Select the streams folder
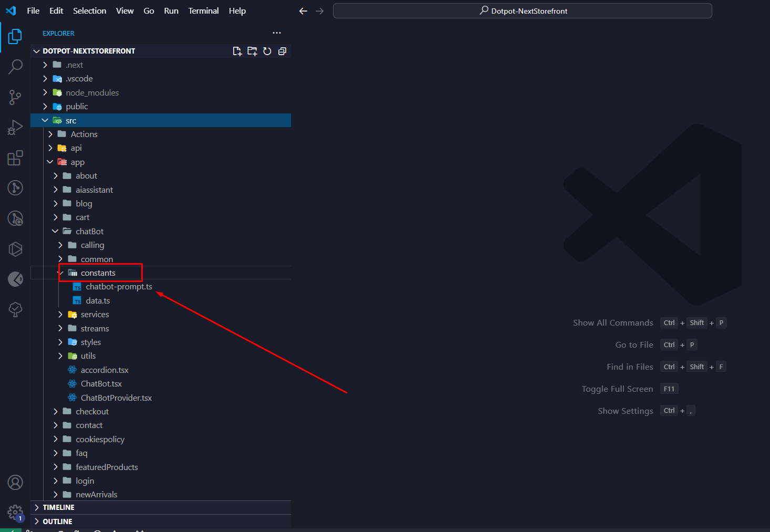 161,329
